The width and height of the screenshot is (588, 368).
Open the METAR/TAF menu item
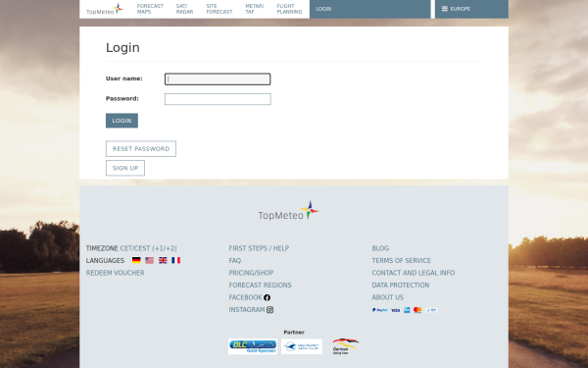tap(255, 9)
